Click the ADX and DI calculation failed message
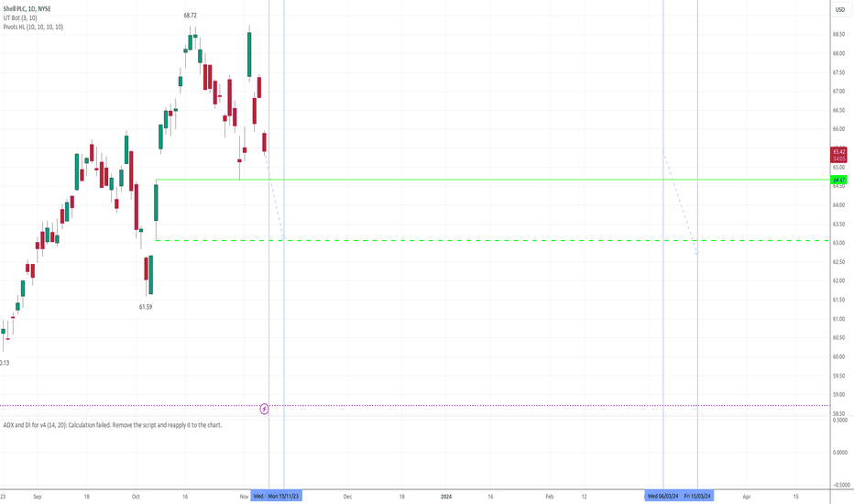The height and width of the screenshot is (504, 854). pos(113,425)
